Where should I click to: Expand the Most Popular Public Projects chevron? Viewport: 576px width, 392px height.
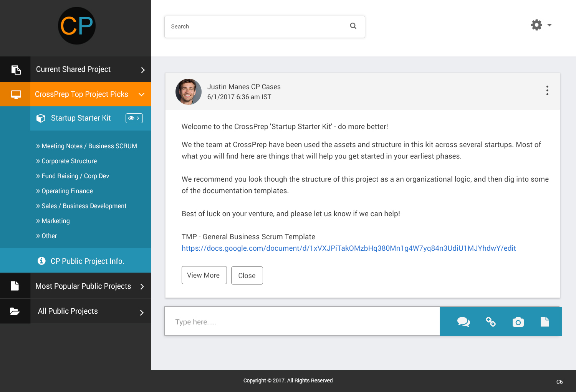pos(142,286)
